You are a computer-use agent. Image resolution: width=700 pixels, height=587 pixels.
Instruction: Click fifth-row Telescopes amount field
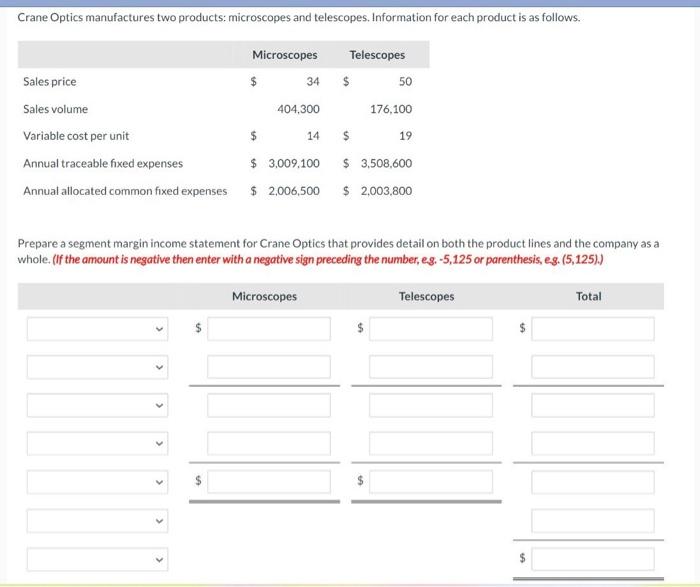[431, 482]
